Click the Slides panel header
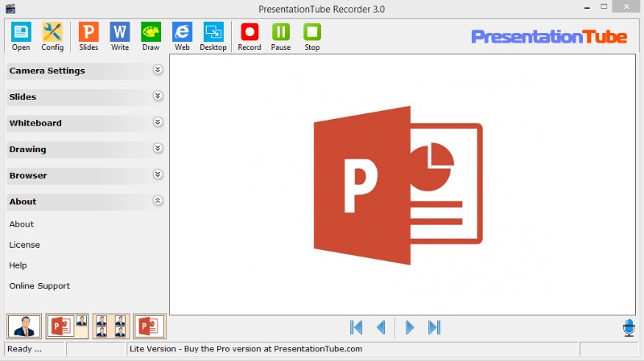Image resolution: width=644 pixels, height=361 pixels. point(85,96)
